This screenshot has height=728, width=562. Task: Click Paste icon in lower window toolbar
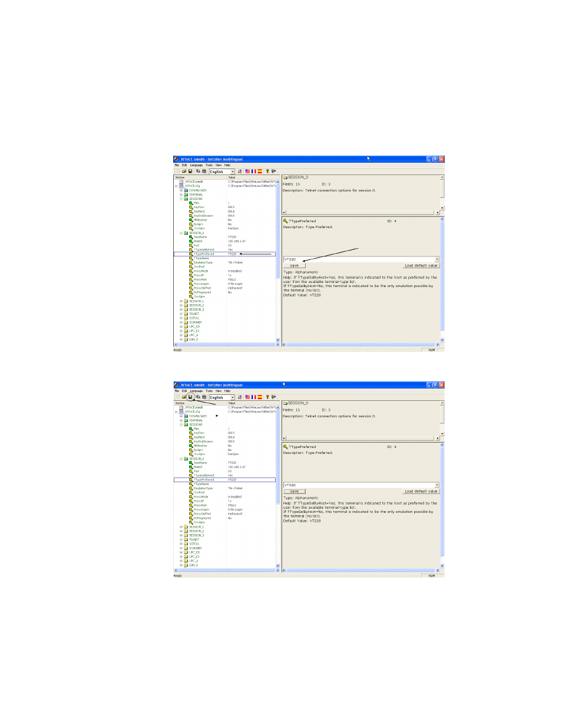coord(204,397)
